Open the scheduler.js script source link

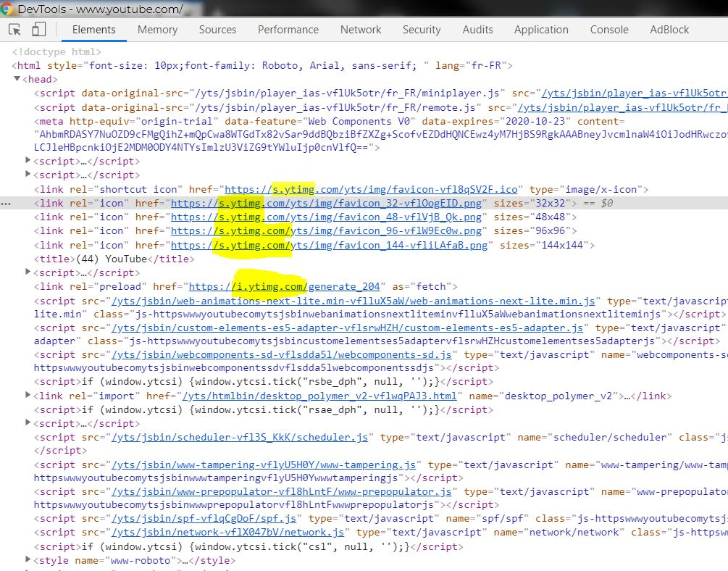tap(239, 438)
